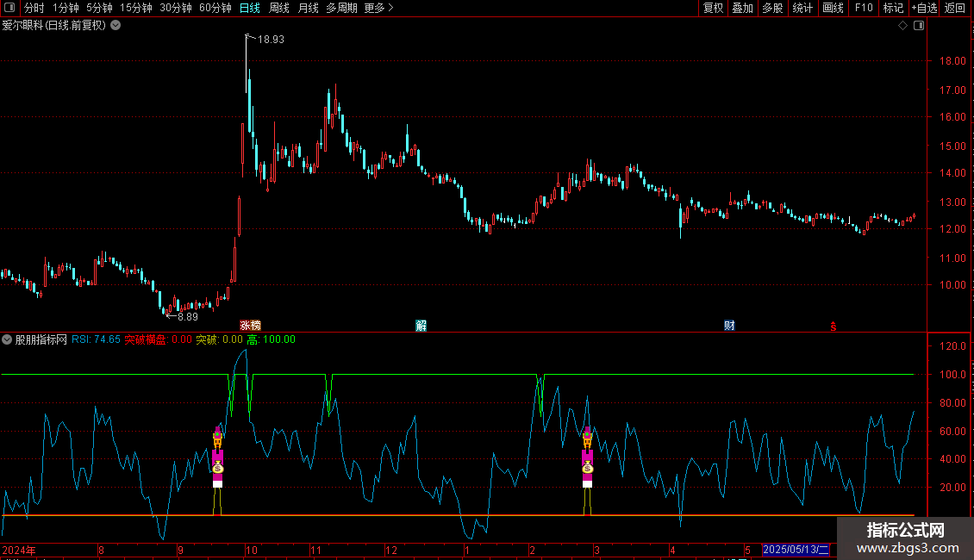Click the 18.93 high price label
Screen dimensions: 974x560
(x=271, y=39)
